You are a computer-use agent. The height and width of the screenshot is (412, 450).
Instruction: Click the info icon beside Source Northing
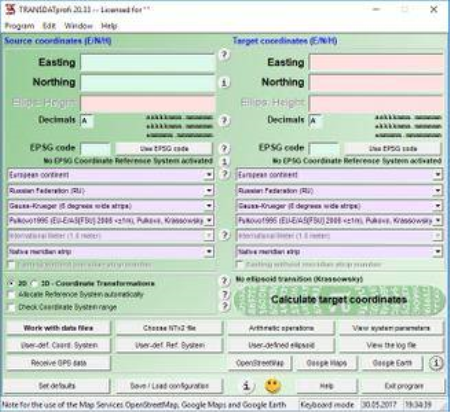click(x=224, y=82)
